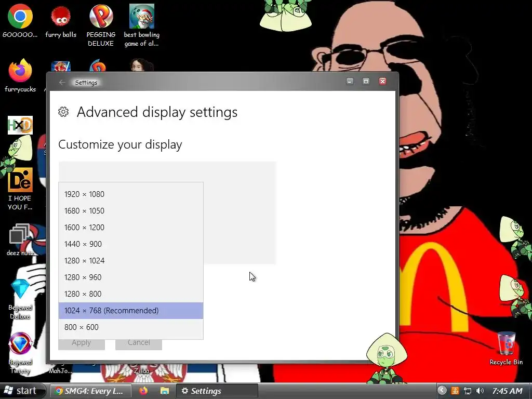Click the gear icon beside Advanced display settings
The height and width of the screenshot is (399, 532).
63,112
